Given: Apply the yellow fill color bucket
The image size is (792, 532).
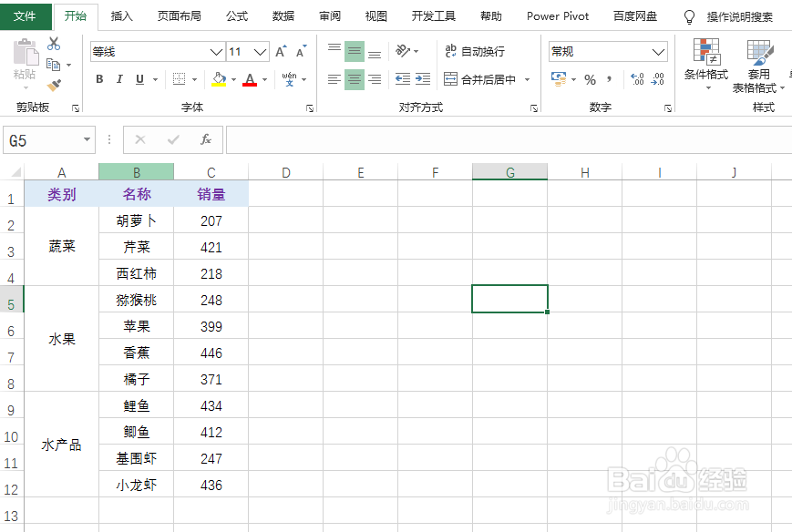Looking at the screenshot, I should coord(219,79).
